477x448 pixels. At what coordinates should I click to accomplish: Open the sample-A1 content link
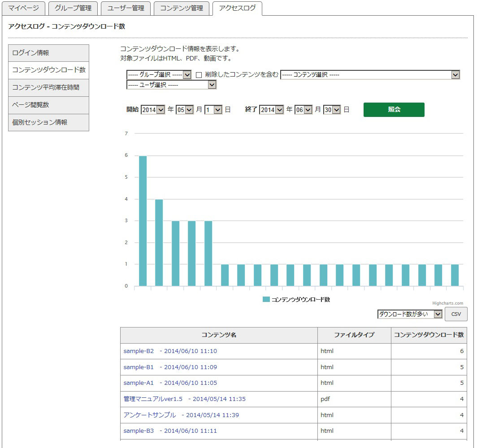[x=170, y=383]
